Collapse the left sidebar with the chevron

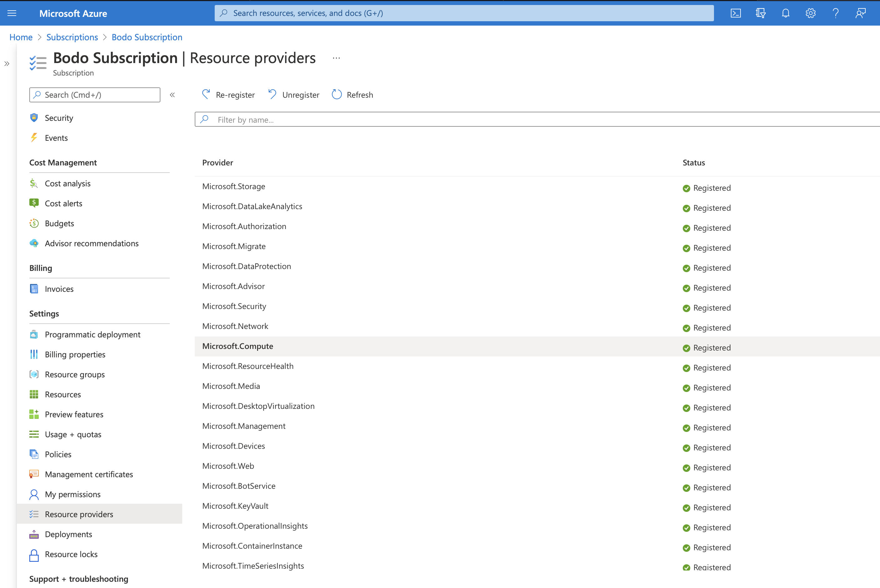tap(173, 95)
